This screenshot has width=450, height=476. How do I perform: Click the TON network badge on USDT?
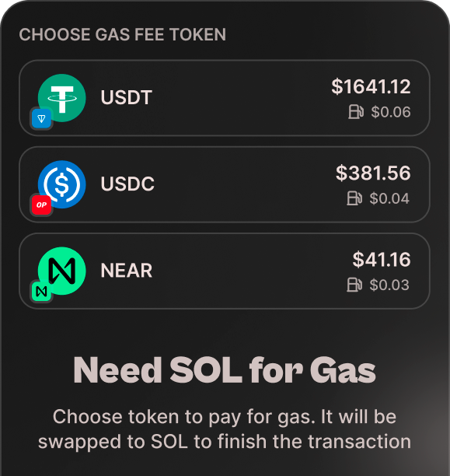tap(41, 119)
